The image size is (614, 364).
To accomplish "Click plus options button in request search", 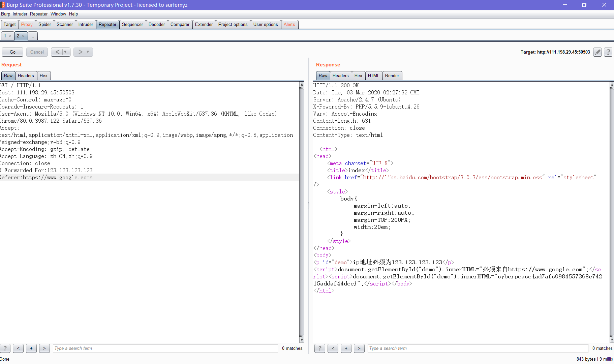I will 31,348.
